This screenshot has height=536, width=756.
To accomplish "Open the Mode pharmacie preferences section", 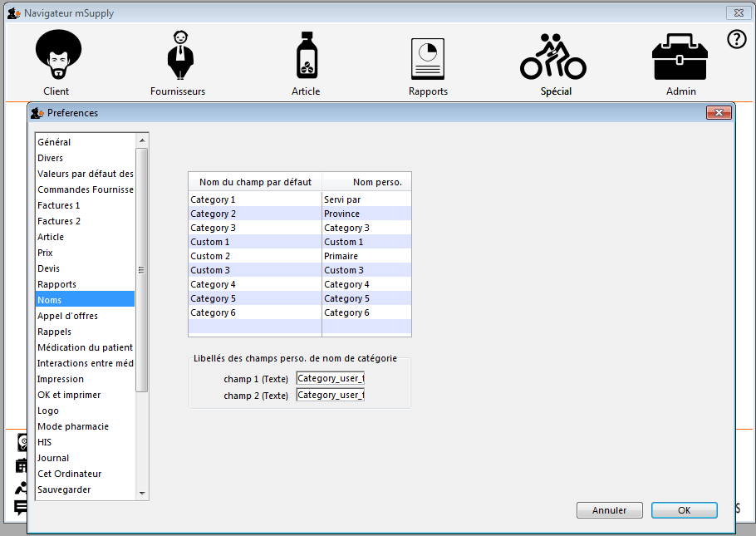I will click(x=85, y=426).
